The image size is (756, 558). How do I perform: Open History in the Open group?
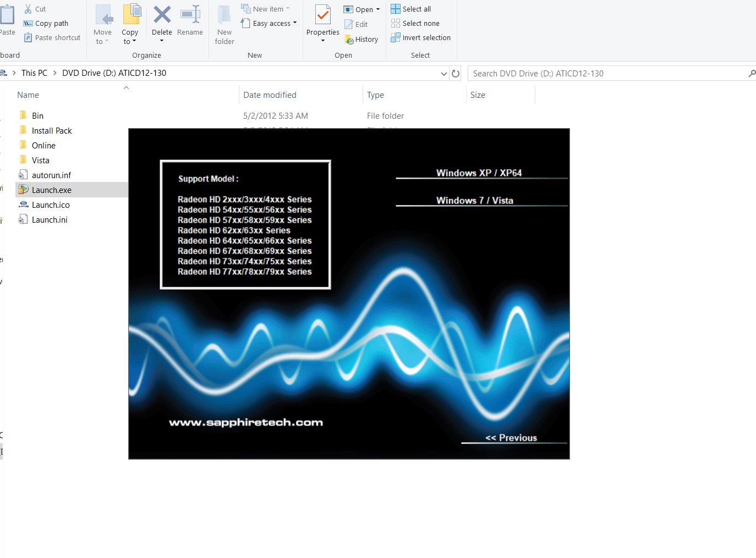coord(361,39)
